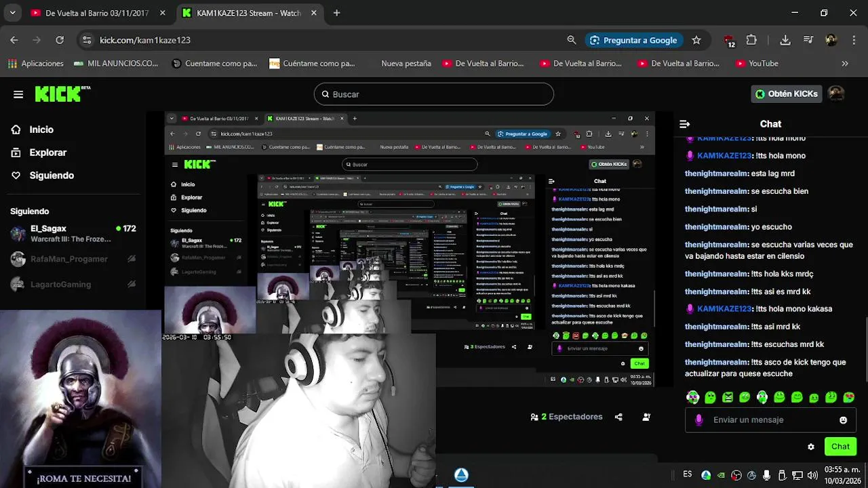Open MIL ANUNCIOS.CO bookmark
The height and width of the screenshot is (488, 868).
pos(116,63)
